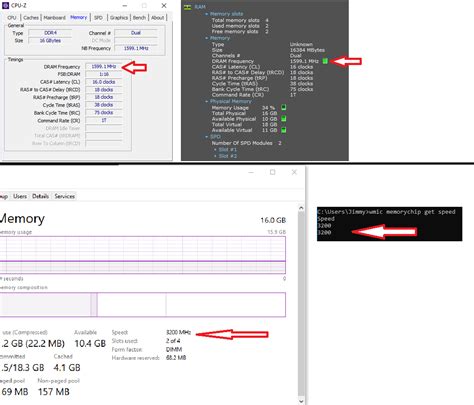Click "Used memory slots" row in Speccy

[x=240, y=26]
